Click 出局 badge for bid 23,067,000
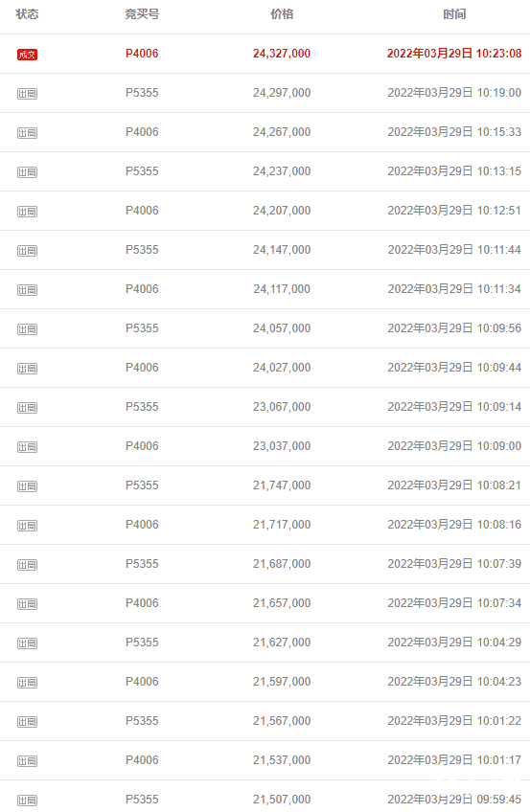Screen dimensions: 530x812 [x=27, y=408]
